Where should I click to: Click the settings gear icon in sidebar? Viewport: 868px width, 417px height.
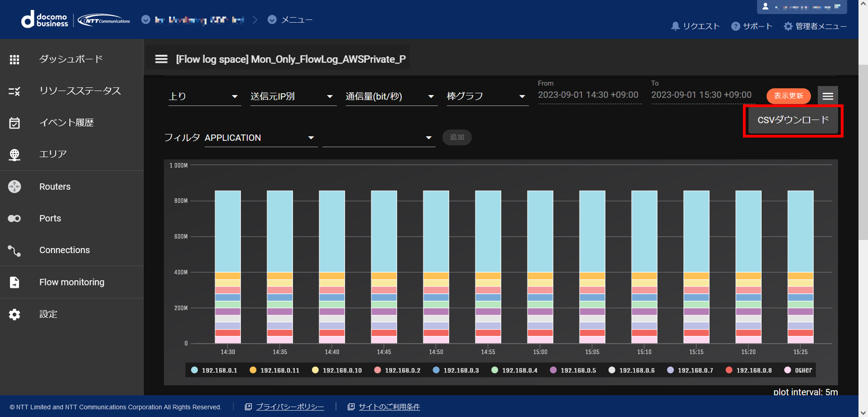(x=14, y=314)
